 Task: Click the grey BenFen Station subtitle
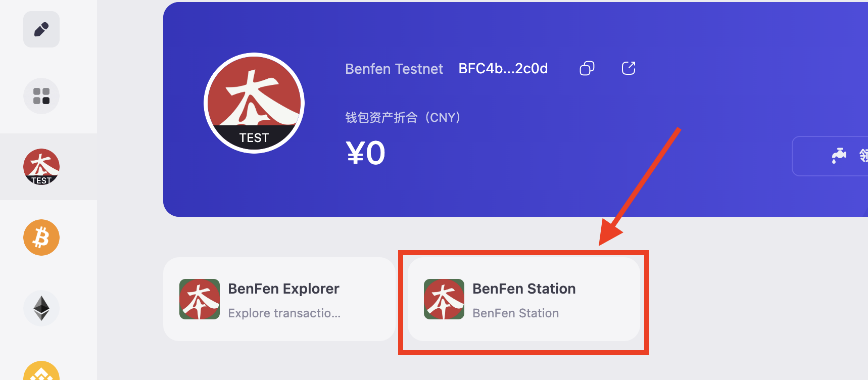click(x=515, y=313)
